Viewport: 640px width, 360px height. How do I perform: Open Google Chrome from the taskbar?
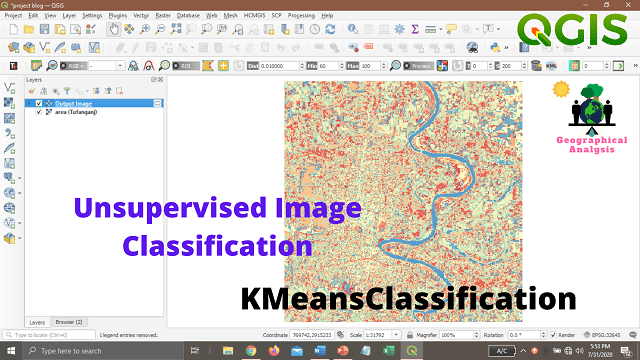click(x=251, y=351)
